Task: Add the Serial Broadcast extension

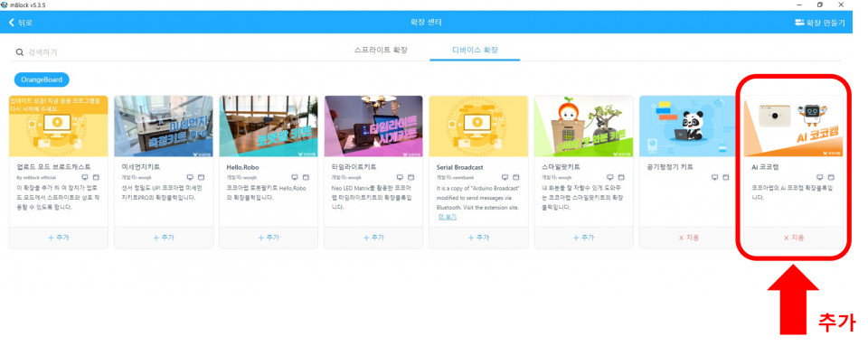Action: [479, 238]
